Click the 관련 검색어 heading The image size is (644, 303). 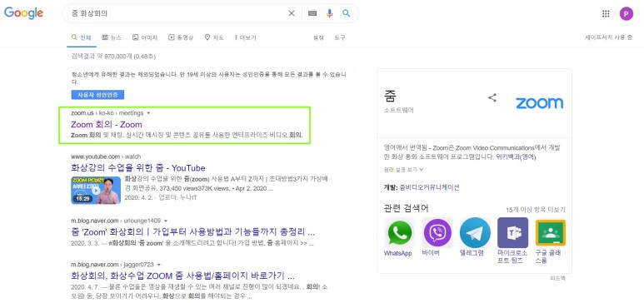pos(407,208)
